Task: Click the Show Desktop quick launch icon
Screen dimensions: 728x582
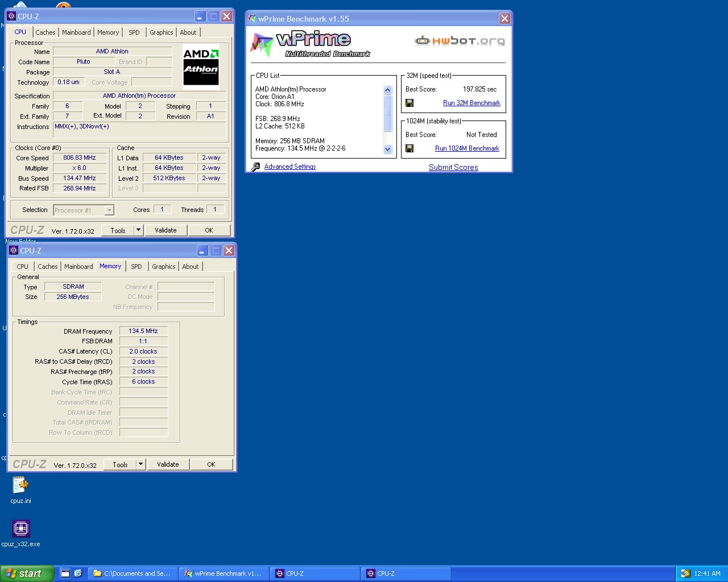Action: [x=65, y=573]
